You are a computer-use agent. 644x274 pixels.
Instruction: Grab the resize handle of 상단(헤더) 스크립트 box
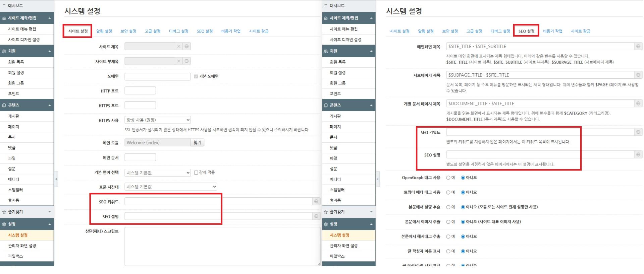click(x=319, y=264)
